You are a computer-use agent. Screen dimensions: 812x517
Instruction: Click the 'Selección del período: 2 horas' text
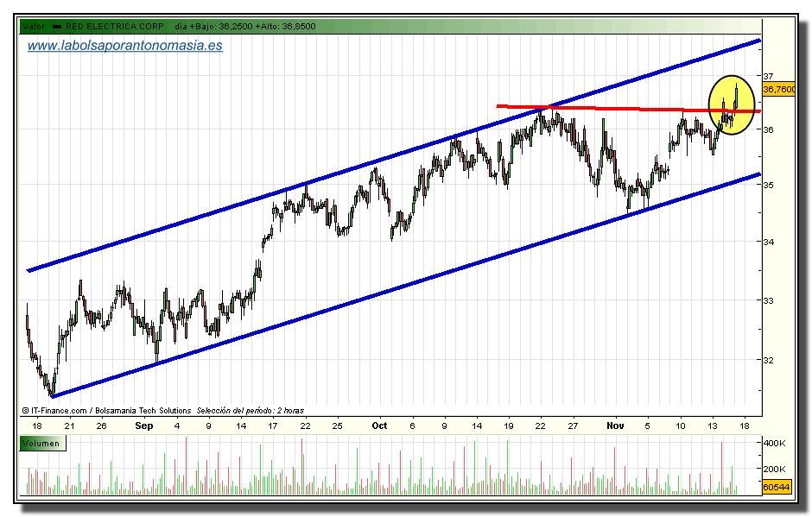(x=251, y=410)
